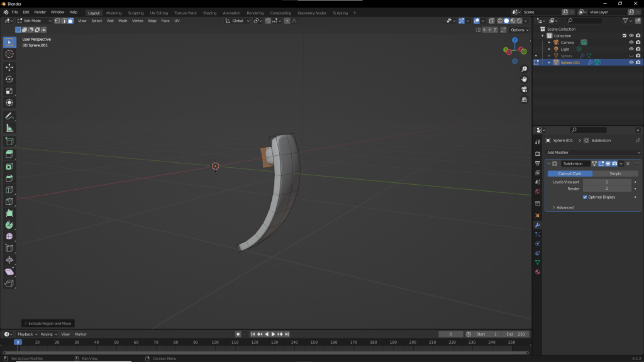This screenshot has height=362, width=644.
Task: Toggle camera view icon in viewport
Action: click(x=525, y=89)
